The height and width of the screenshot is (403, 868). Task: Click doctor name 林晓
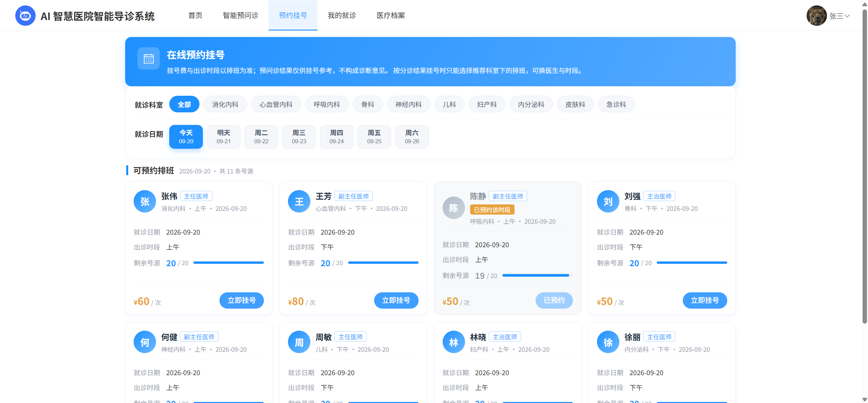(478, 337)
